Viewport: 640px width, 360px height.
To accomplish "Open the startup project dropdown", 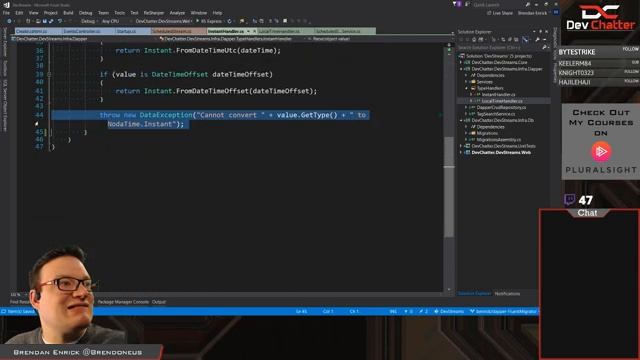I will pos(163,21).
